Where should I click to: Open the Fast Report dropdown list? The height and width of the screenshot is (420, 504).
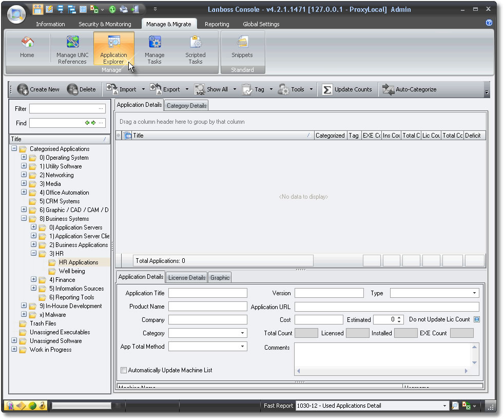click(445, 406)
